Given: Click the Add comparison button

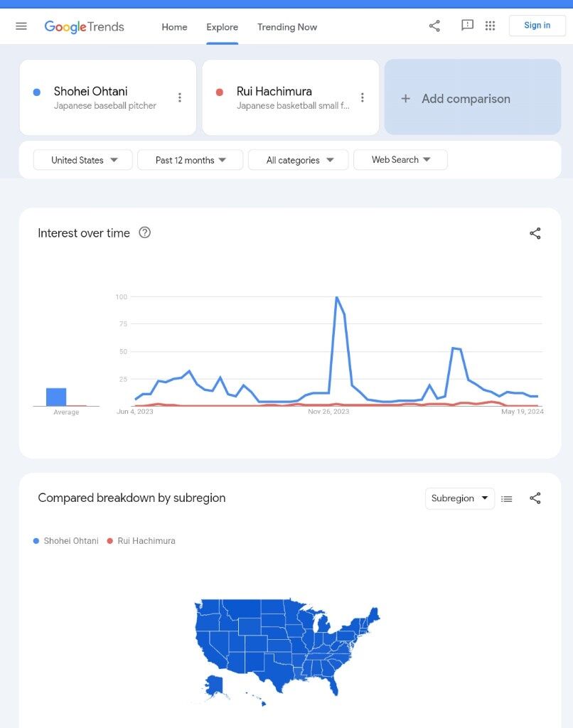Looking at the screenshot, I should click(x=473, y=98).
